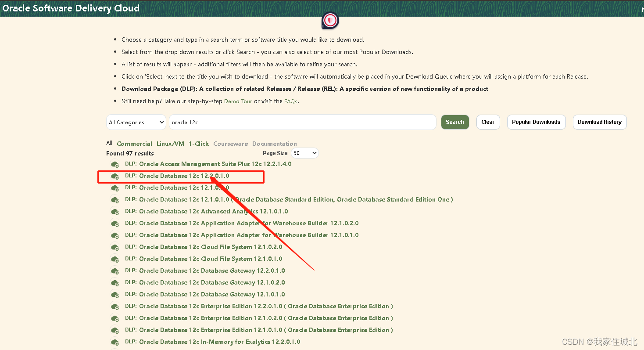Click cloud icon for Warehouse Builder 12.1.0.1.0

tap(115, 235)
